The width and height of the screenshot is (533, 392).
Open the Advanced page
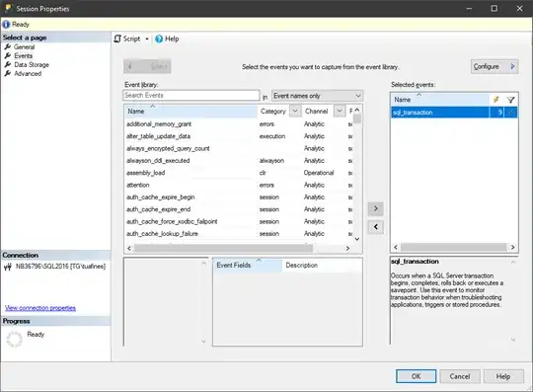tap(28, 73)
